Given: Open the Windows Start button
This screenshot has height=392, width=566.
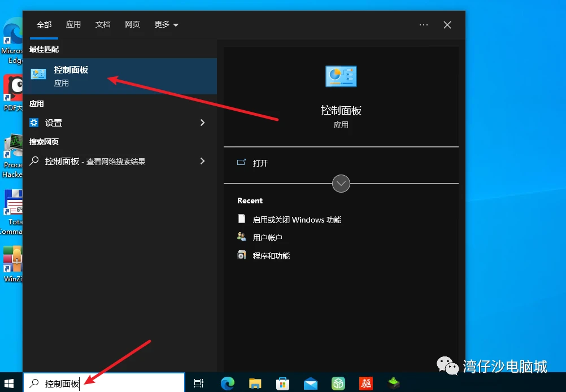Looking at the screenshot, I should pyautogui.click(x=8, y=383).
